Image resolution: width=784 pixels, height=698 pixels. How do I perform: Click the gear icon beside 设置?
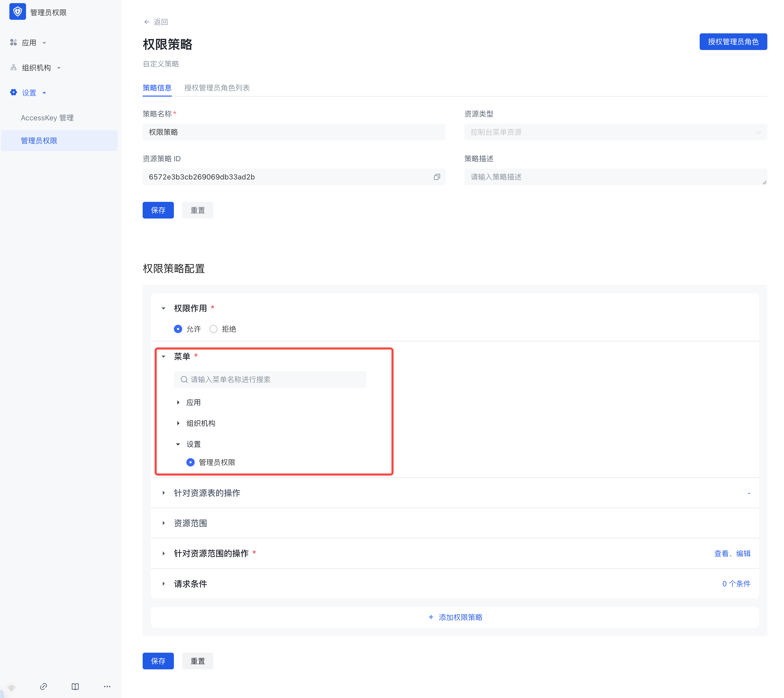point(14,92)
